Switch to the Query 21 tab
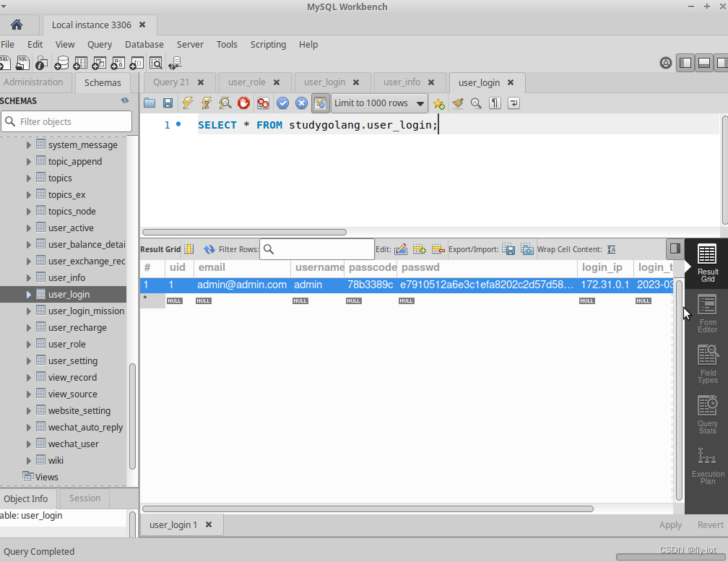 171,82
